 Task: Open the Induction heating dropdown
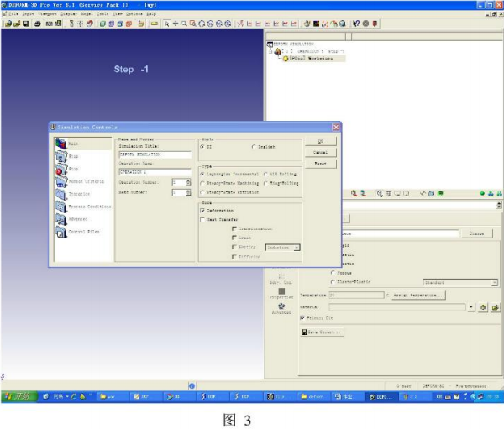coord(283,248)
